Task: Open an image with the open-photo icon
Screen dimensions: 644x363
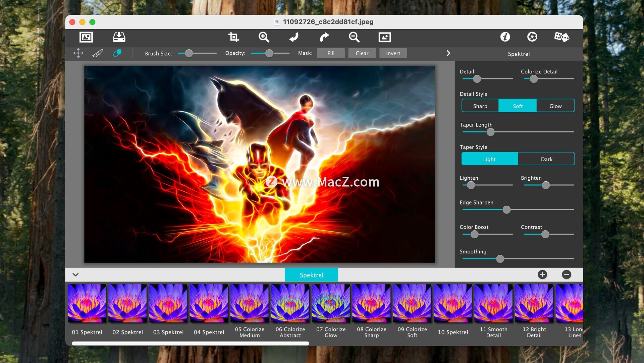Action: coord(86,37)
